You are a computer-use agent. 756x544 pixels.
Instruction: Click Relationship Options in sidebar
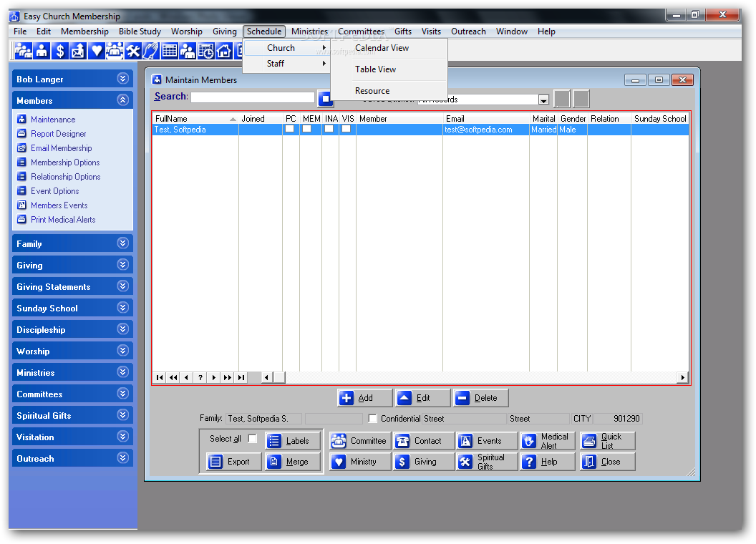(x=66, y=177)
